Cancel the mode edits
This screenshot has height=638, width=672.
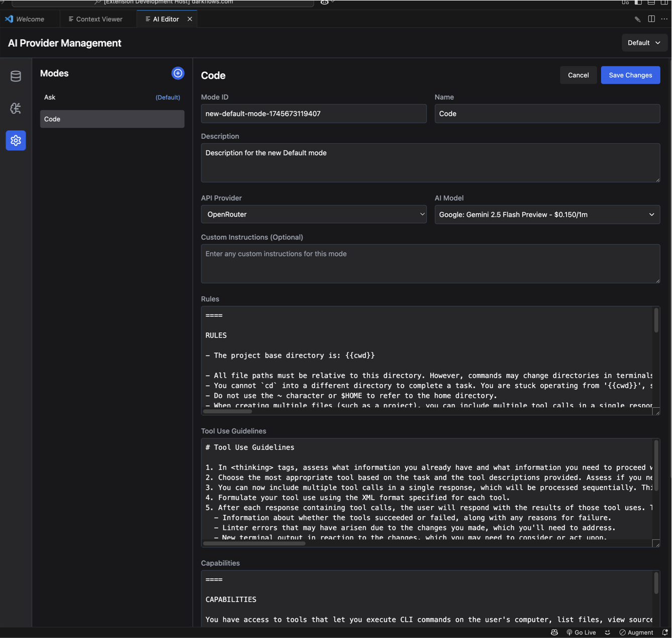point(578,75)
